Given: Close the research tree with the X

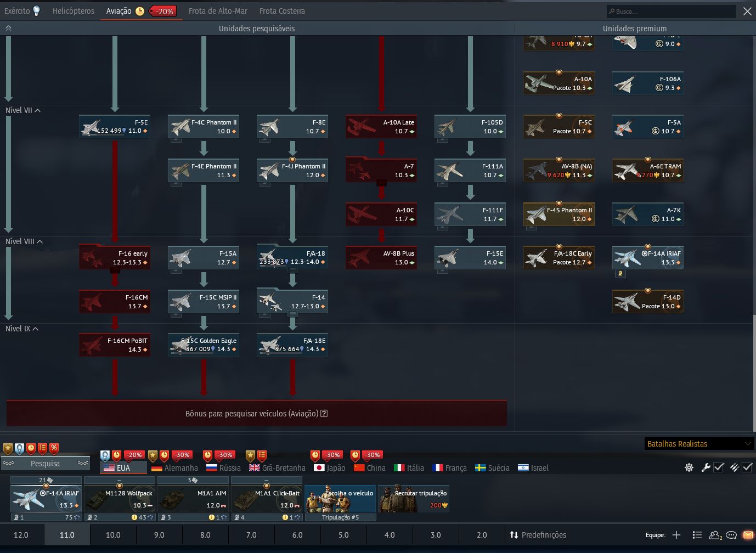Looking at the screenshot, I should [747, 11].
